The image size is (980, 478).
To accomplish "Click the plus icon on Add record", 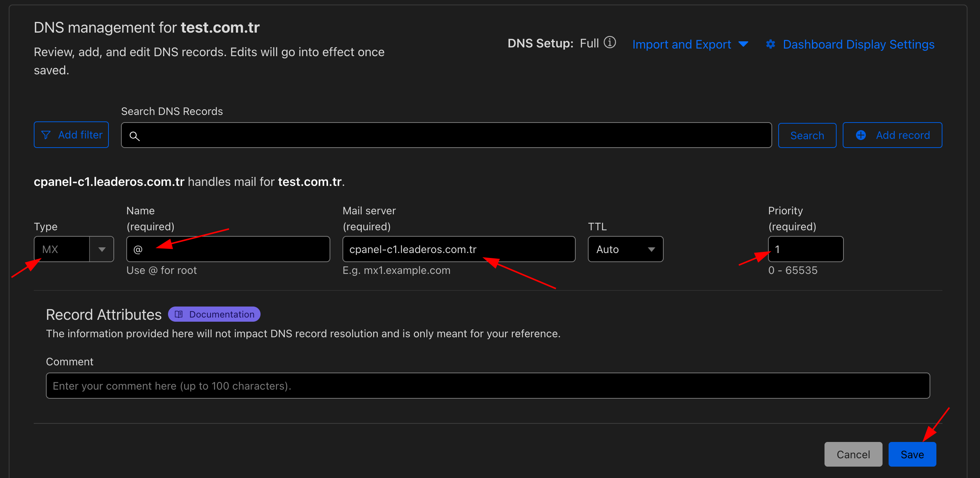I will tap(861, 135).
